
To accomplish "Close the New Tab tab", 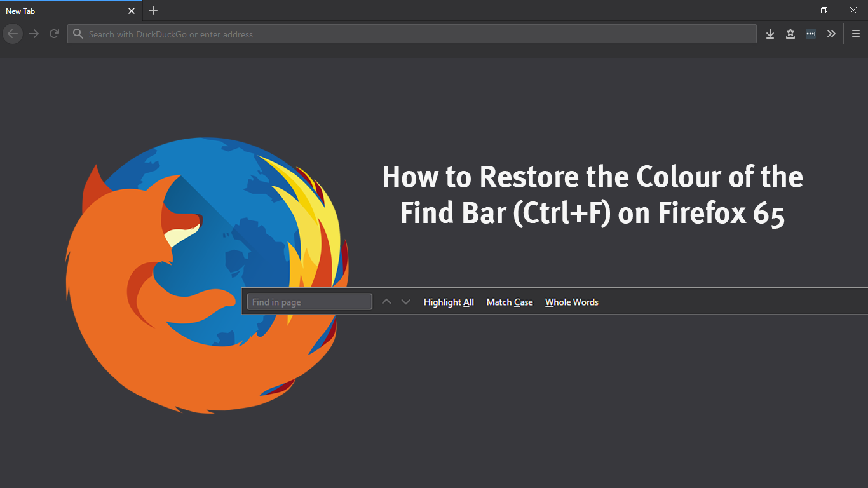I will [132, 11].
